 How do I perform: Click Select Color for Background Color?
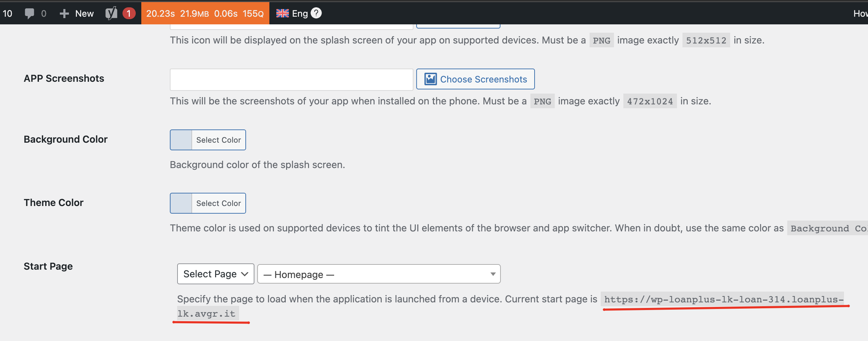(219, 140)
